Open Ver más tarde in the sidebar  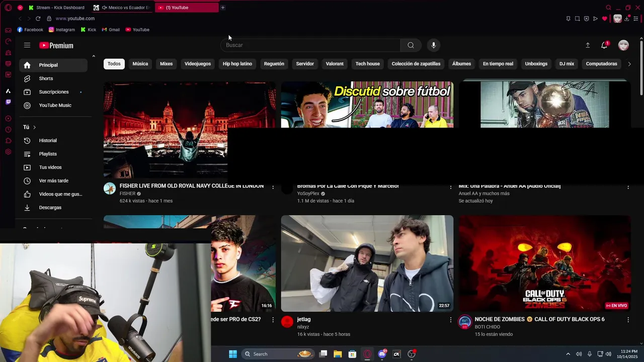click(x=53, y=181)
